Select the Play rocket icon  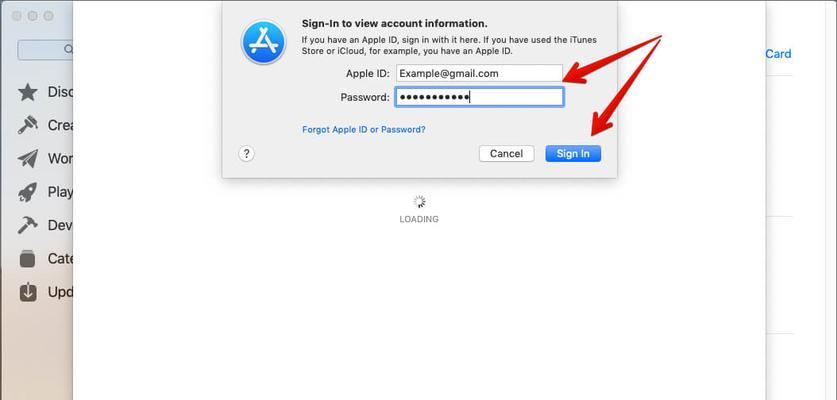(x=27, y=192)
